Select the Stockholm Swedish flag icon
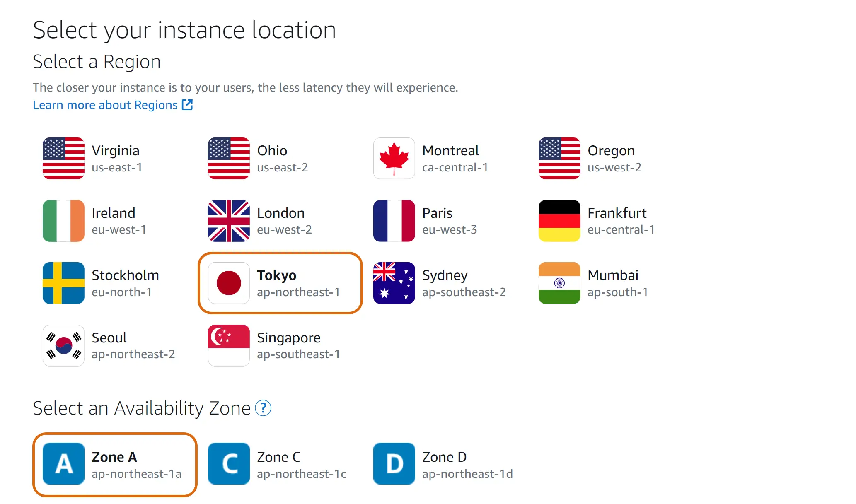Screen dimensions: 856x504 click(x=63, y=283)
